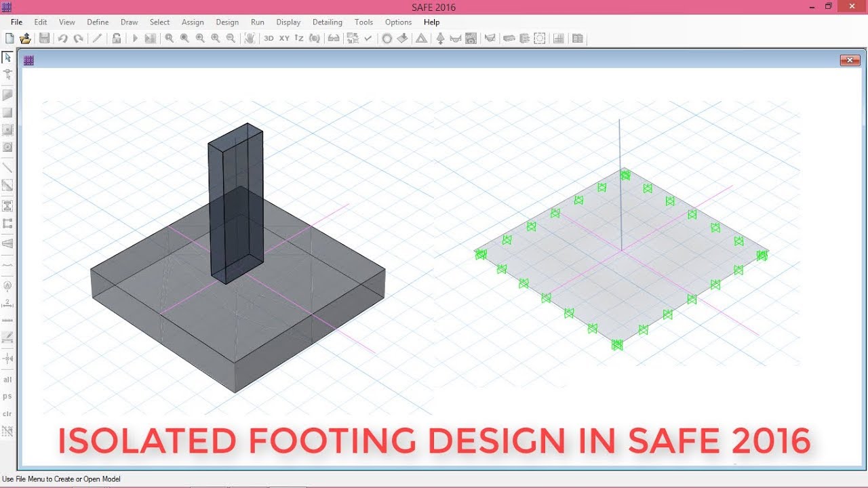
Task: Click the circle Show Undeformed Shape icon
Action: 387,39
